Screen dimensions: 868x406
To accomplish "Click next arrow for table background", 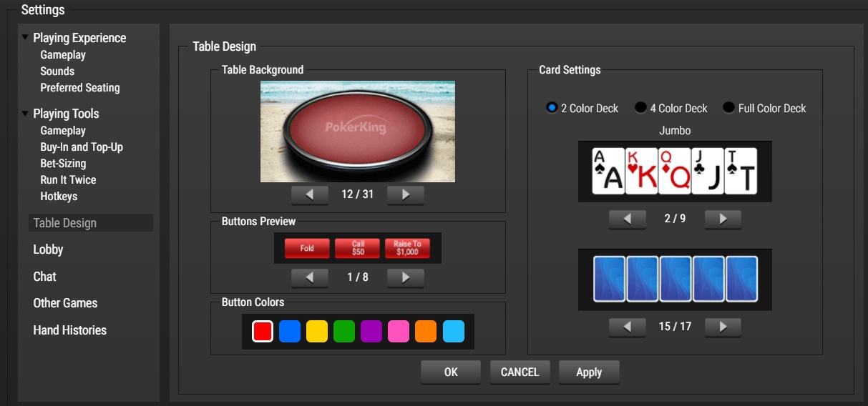I will 405,194.
